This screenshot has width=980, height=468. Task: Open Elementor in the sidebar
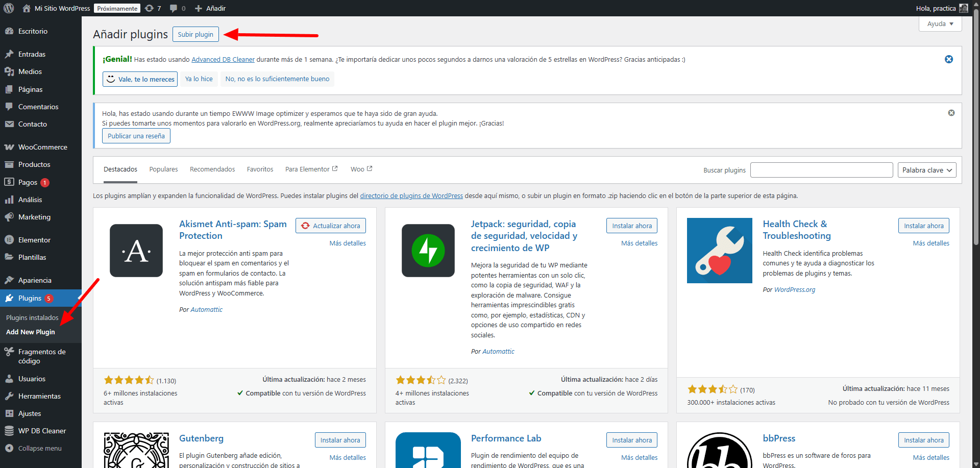coord(41,240)
